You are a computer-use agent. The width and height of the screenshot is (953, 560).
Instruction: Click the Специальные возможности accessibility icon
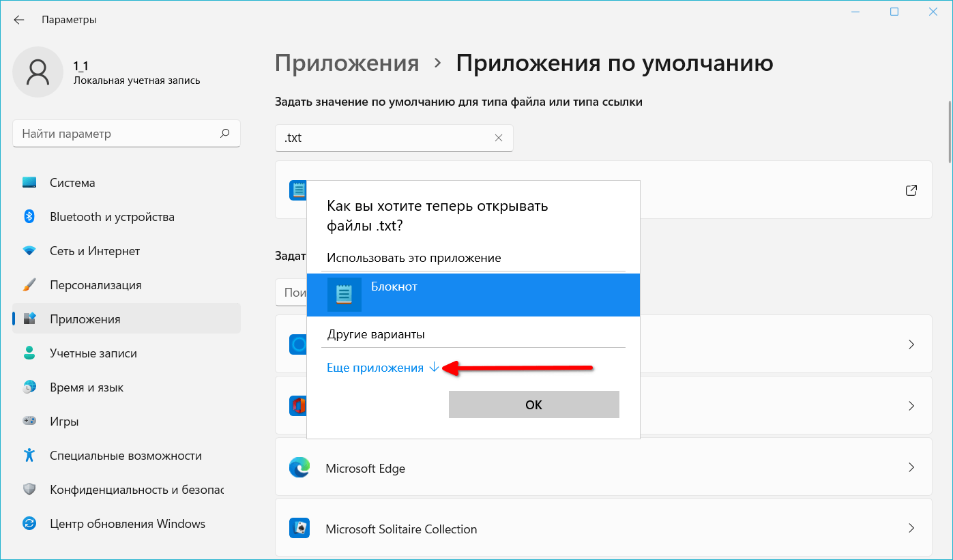(x=29, y=456)
